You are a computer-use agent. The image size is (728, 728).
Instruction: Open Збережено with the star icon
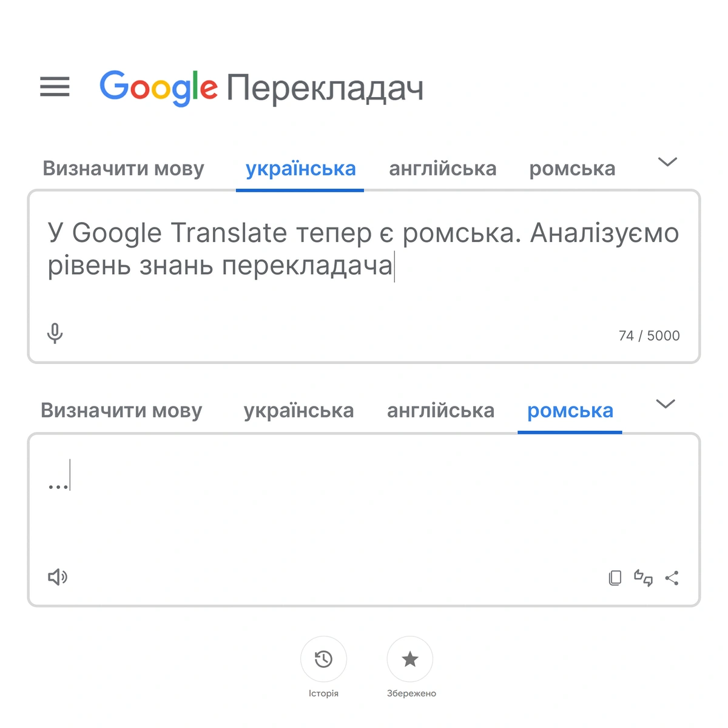pos(410,658)
